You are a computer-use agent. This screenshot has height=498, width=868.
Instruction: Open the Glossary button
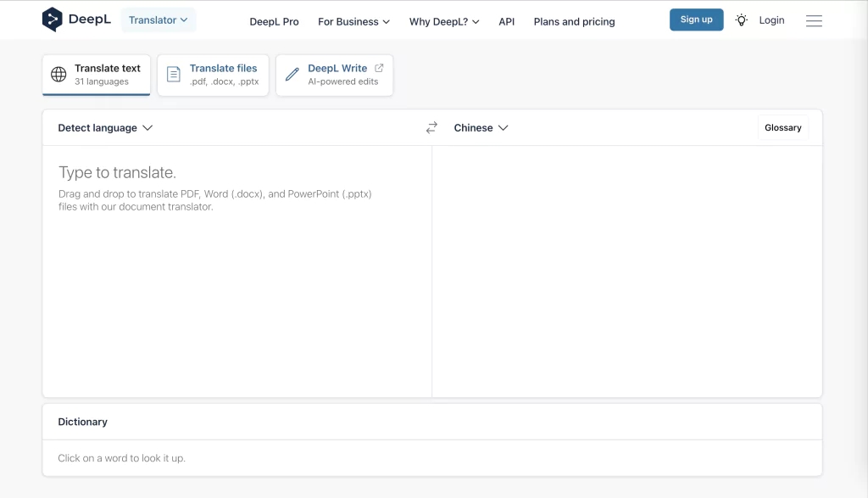coord(782,127)
